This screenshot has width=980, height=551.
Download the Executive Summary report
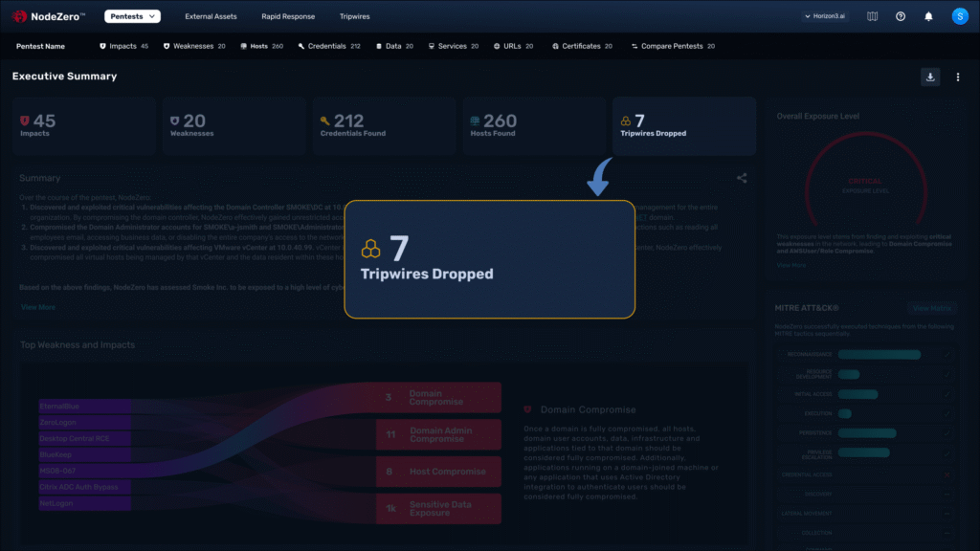pyautogui.click(x=929, y=77)
